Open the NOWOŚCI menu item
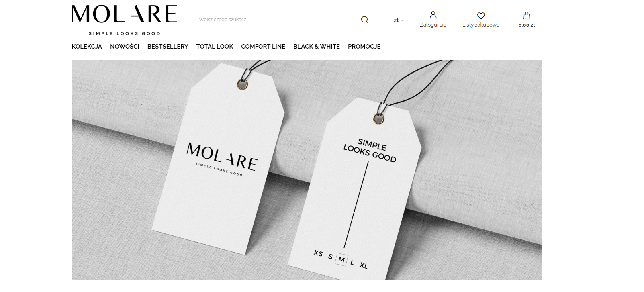 click(x=125, y=47)
